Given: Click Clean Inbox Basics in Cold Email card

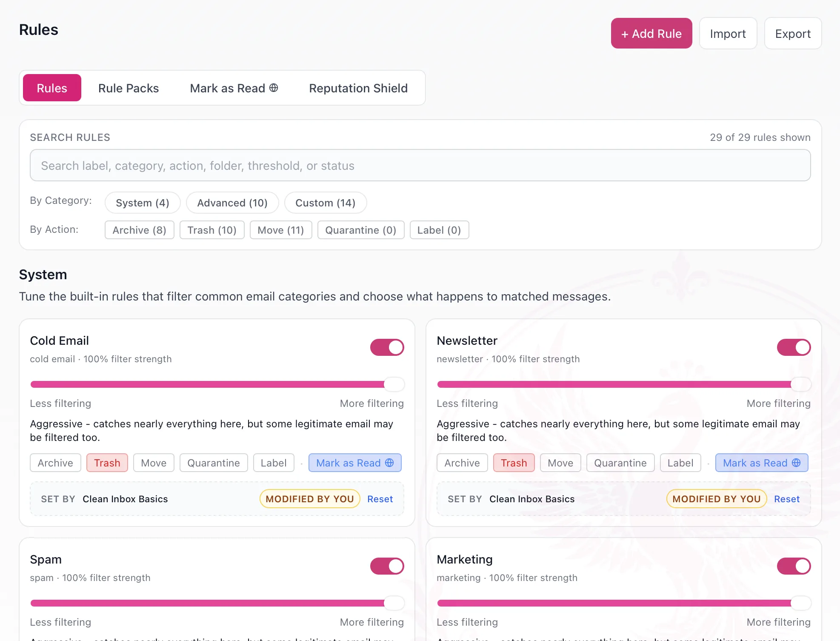Looking at the screenshot, I should click(x=125, y=499).
